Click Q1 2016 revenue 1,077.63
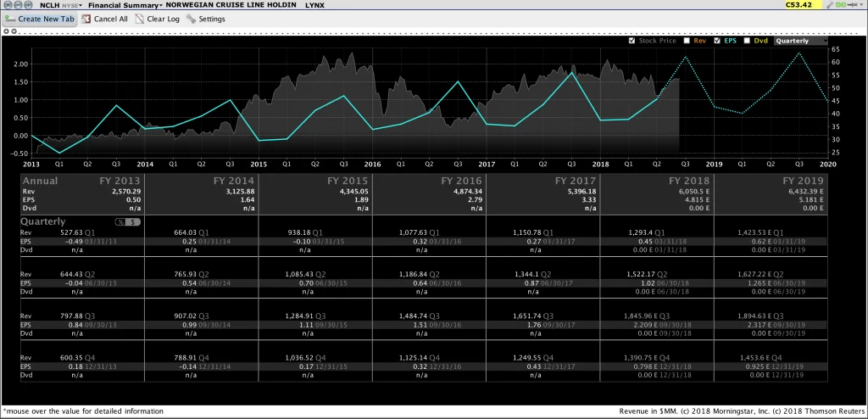Screen dimensions: 868x419 point(414,232)
